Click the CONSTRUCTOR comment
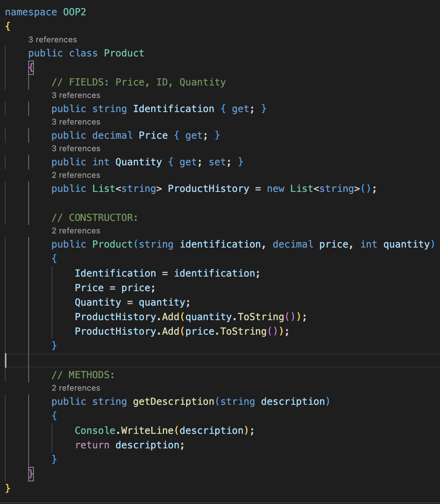Viewport: 440px width, 504px height. tap(95, 217)
